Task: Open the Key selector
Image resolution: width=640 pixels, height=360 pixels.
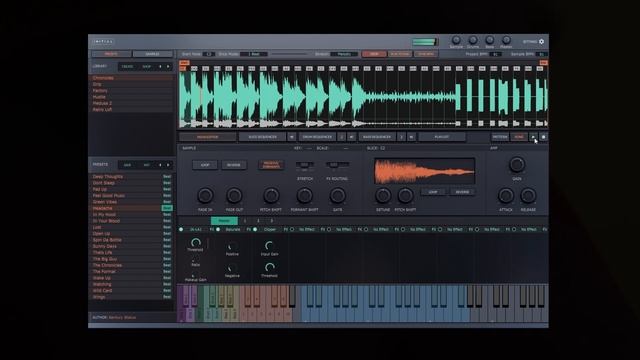Action: tap(309, 148)
